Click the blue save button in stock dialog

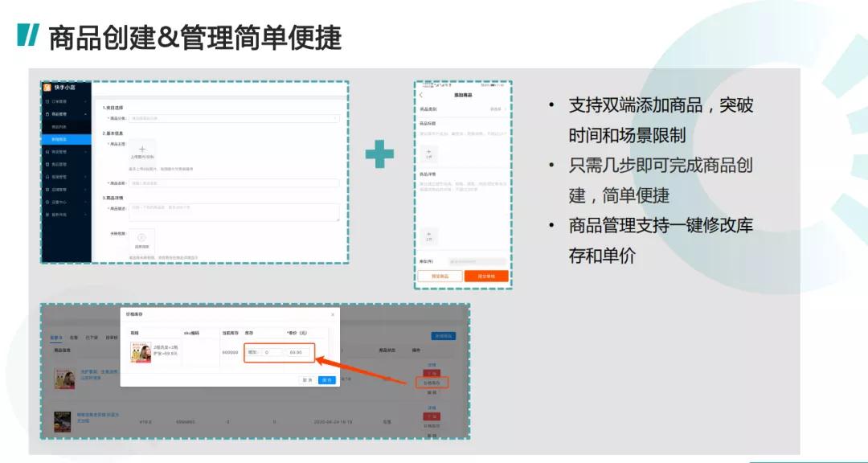coord(326,379)
